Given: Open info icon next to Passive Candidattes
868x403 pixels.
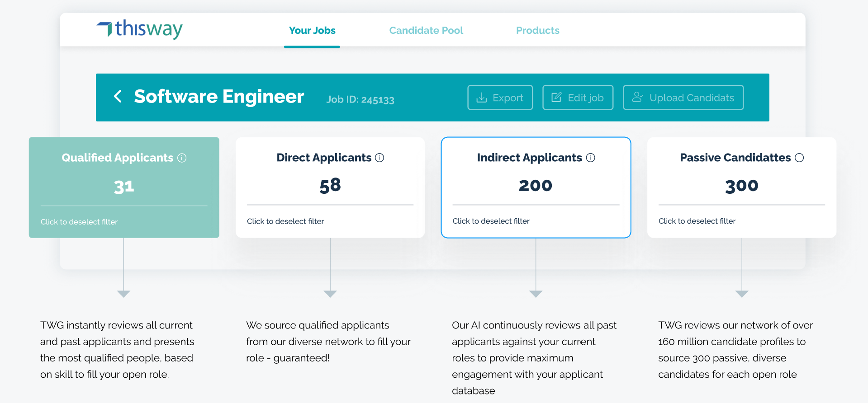Looking at the screenshot, I should (x=799, y=158).
